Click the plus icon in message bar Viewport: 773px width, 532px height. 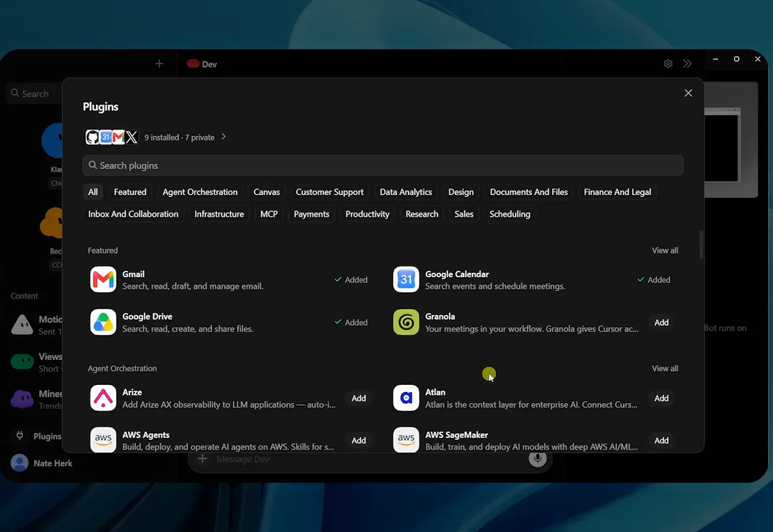[203, 459]
